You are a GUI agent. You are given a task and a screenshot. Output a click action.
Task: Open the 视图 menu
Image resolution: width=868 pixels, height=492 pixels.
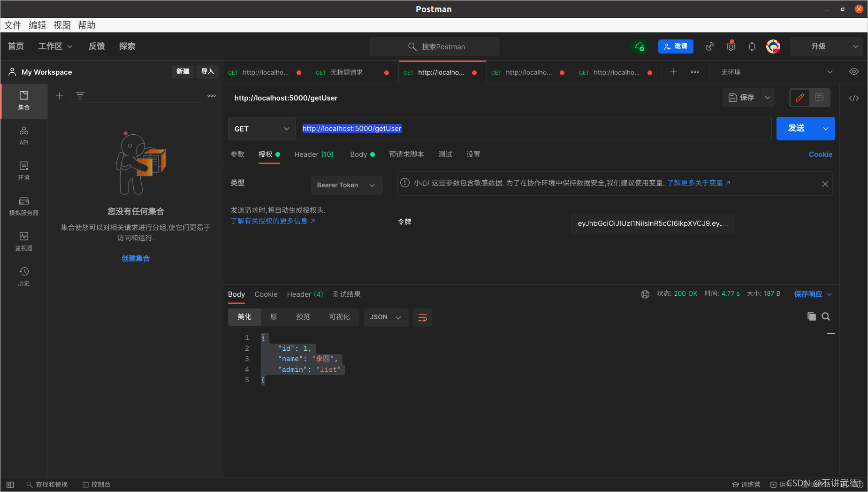(x=62, y=25)
